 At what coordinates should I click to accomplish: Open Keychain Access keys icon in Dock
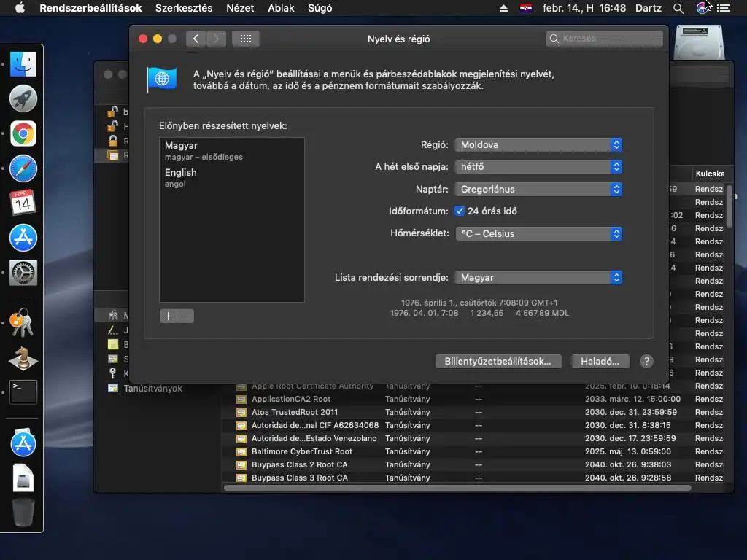coord(21,323)
